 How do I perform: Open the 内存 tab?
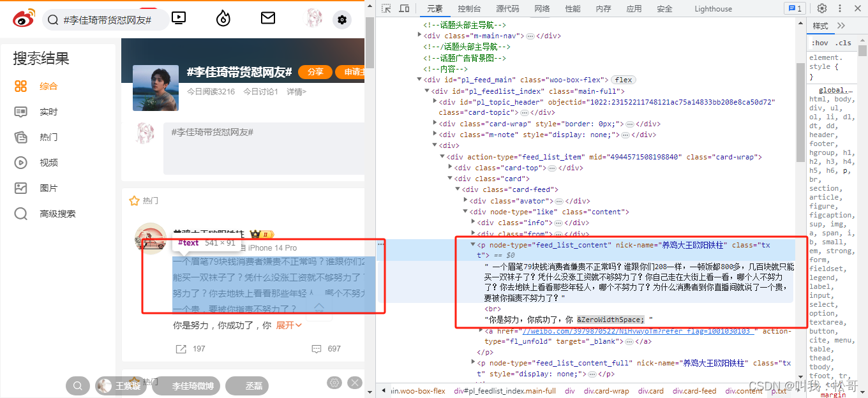pyautogui.click(x=603, y=8)
